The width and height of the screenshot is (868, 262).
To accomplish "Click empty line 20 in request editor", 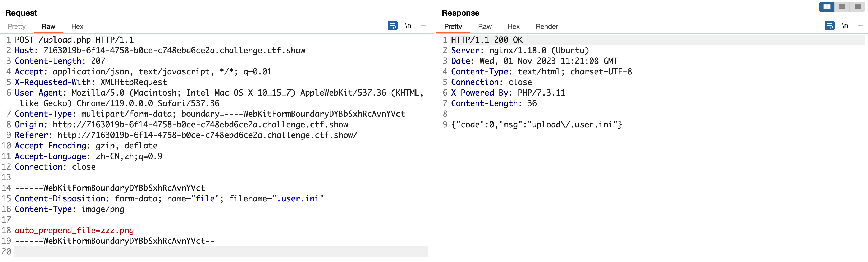I will click(221, 252).
